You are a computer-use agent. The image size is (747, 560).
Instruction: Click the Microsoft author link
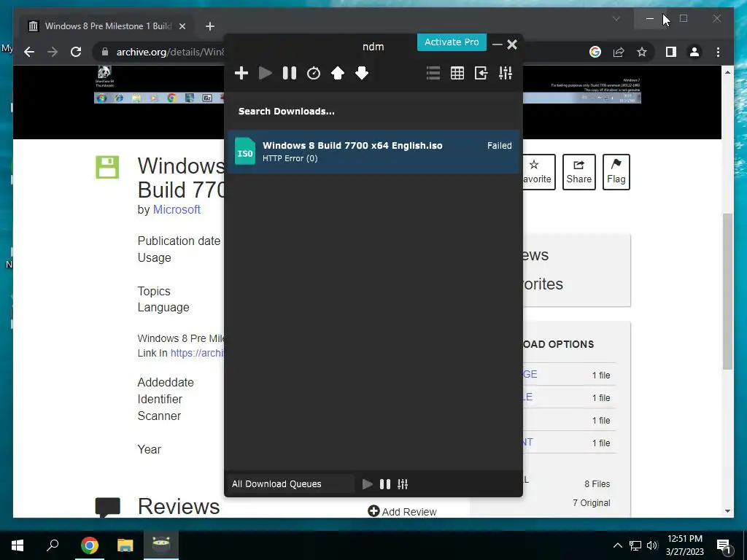(x=177, y=209)
